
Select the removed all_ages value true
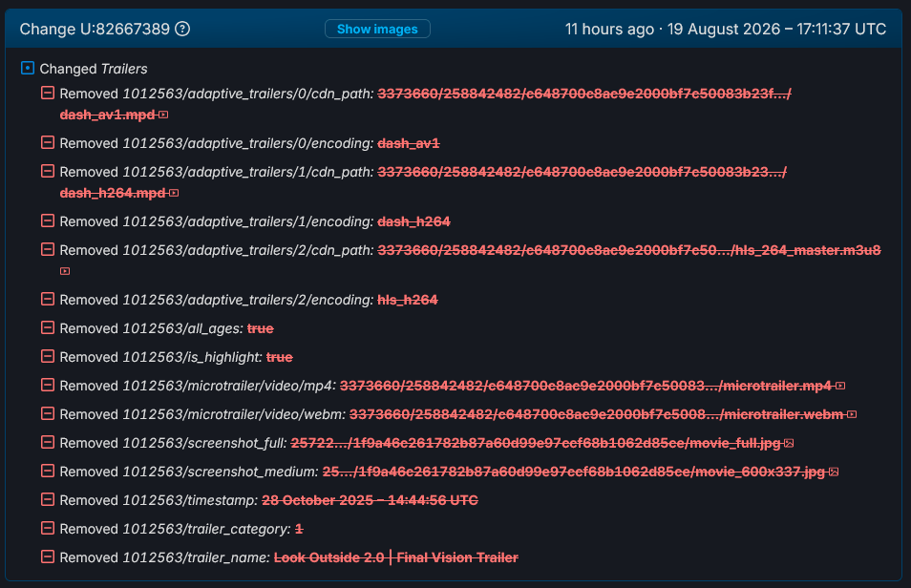[x=261, y=329]
